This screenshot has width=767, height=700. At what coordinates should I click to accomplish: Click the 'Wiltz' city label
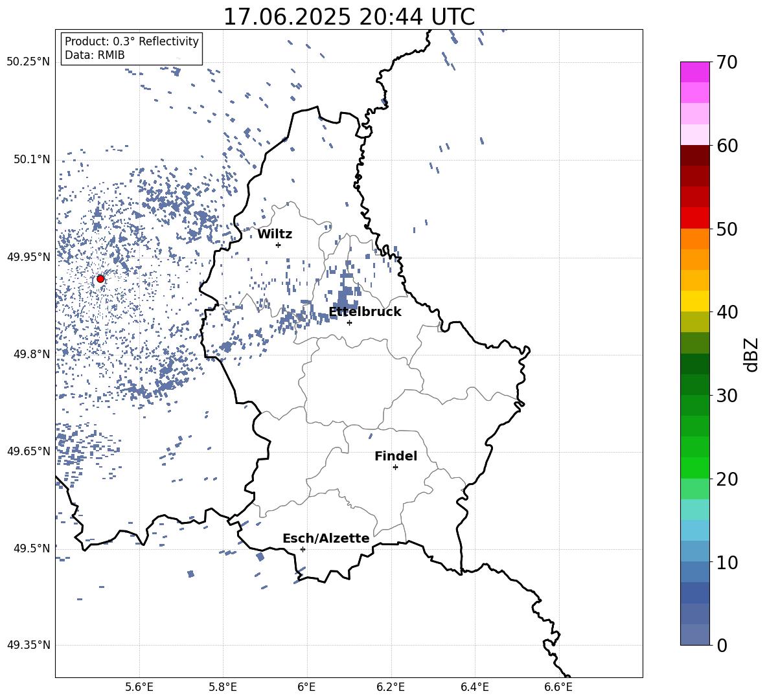(275, 234)
